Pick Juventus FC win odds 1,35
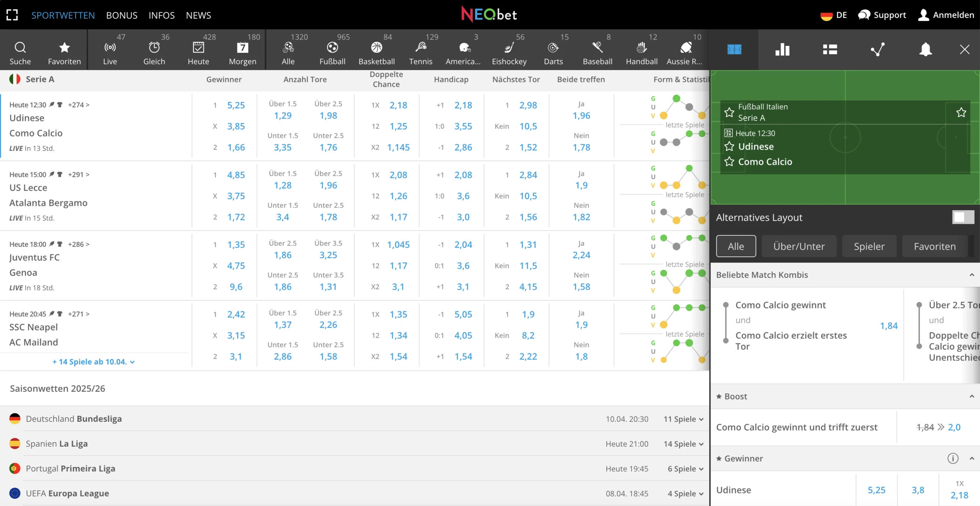 click(x=236, y=245)
